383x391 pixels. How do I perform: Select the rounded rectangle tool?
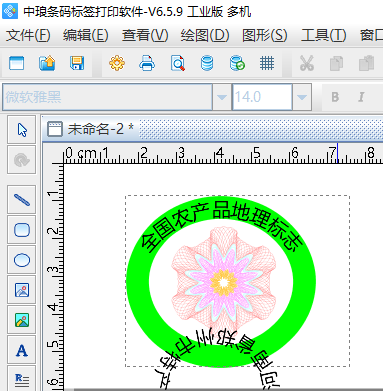(x=22, y=230)
